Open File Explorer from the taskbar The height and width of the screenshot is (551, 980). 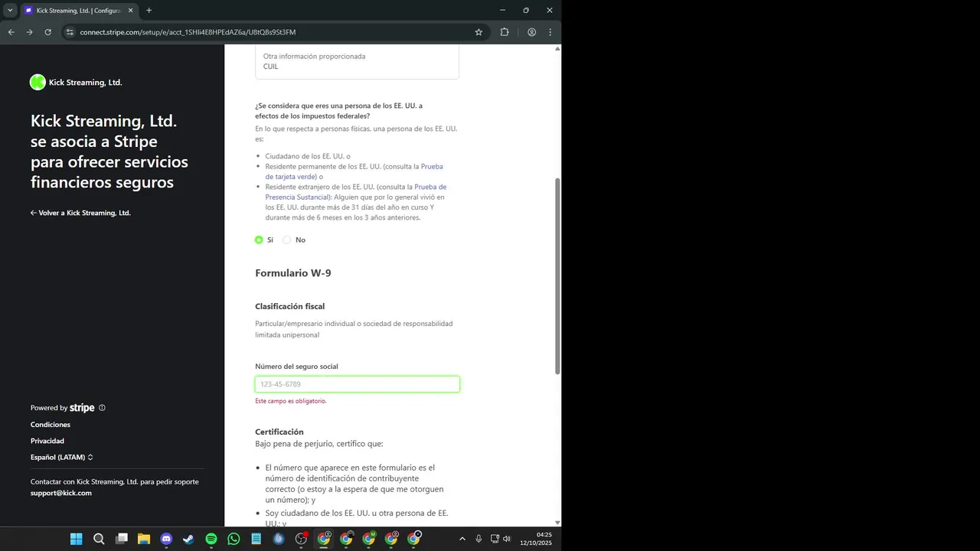pos(143,539)
